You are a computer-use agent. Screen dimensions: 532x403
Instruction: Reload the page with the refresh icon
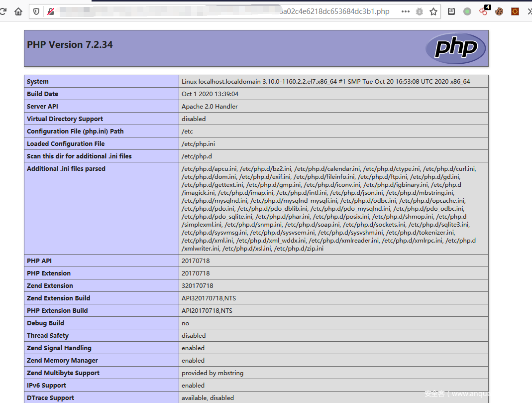2,11
